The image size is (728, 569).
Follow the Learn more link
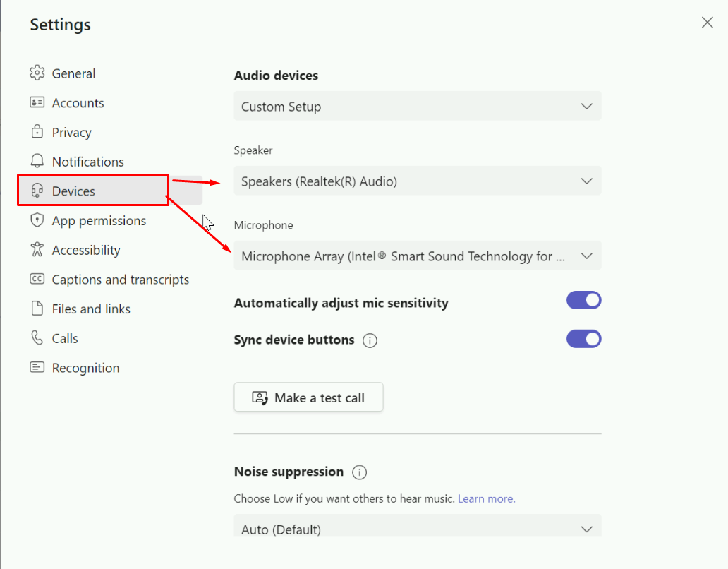(486, 498)
